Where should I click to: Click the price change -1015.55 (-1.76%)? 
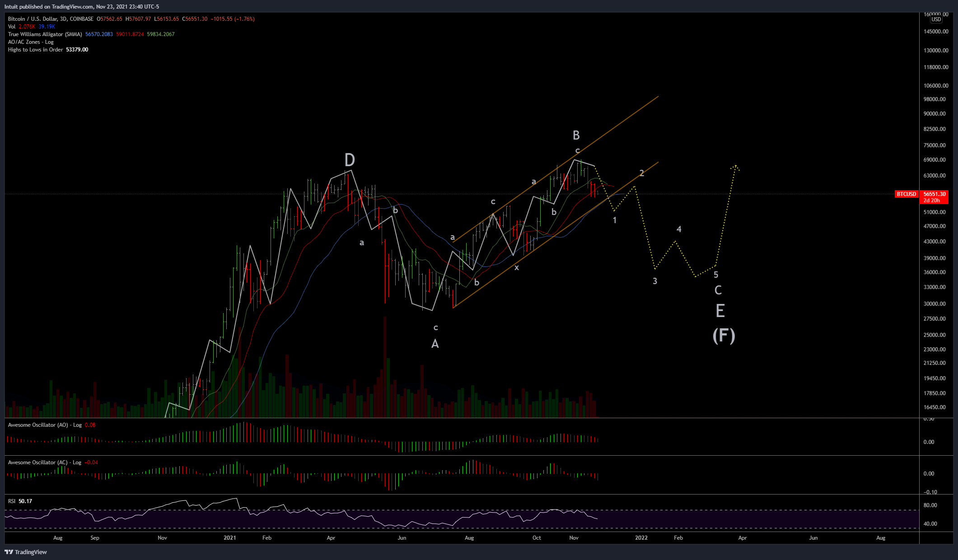233,19
